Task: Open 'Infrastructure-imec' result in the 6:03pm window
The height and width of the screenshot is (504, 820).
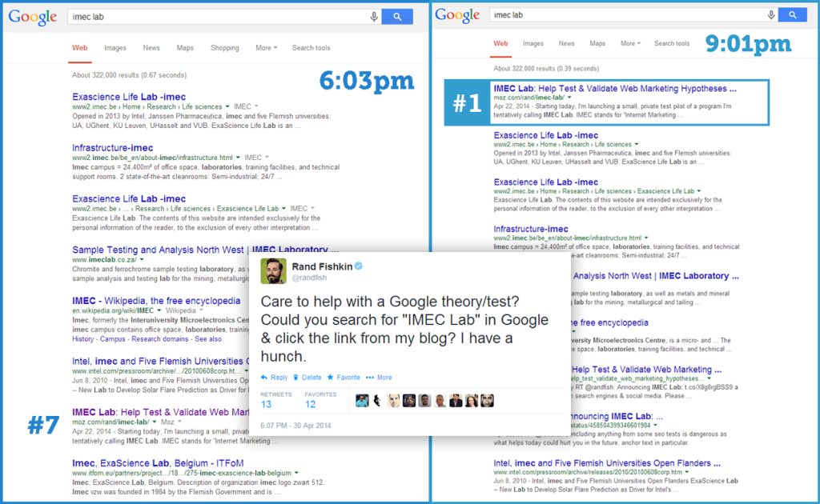Action: (112, 148)
